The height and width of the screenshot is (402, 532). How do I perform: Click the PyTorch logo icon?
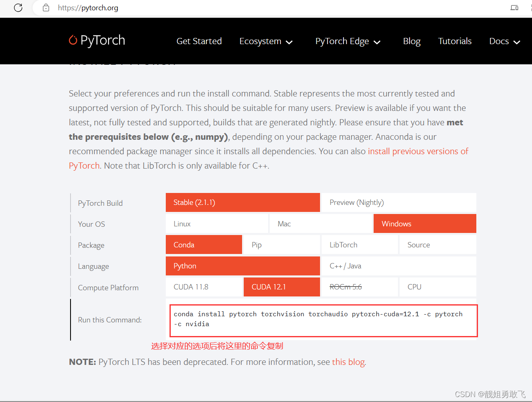click(x=72, y=40)
